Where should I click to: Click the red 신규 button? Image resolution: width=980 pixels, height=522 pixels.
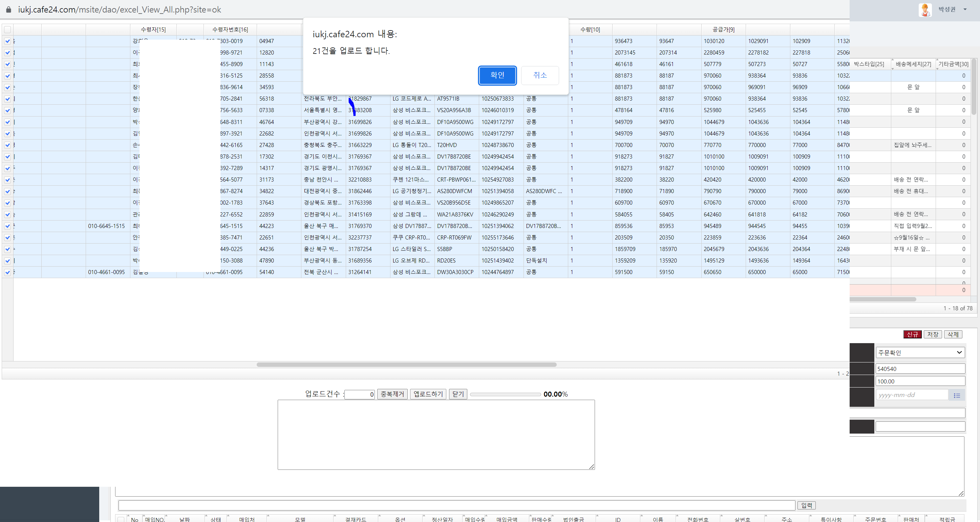point(912,334)
